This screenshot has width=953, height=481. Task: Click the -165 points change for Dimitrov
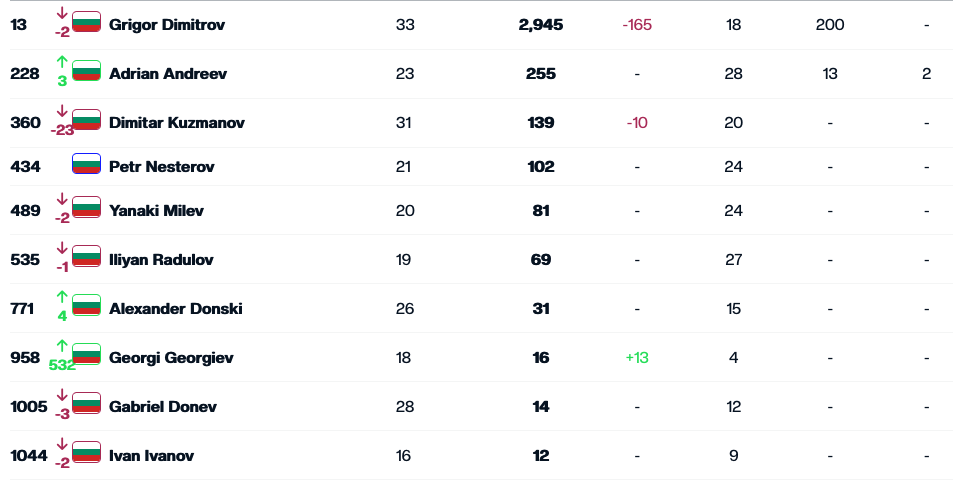coord(637,25)
